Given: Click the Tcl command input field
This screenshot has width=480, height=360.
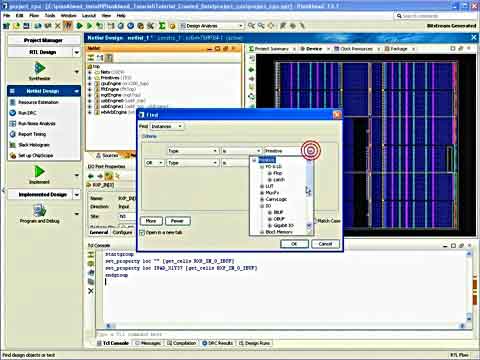Looking at the screenshot, I should [x=283, y=334].
